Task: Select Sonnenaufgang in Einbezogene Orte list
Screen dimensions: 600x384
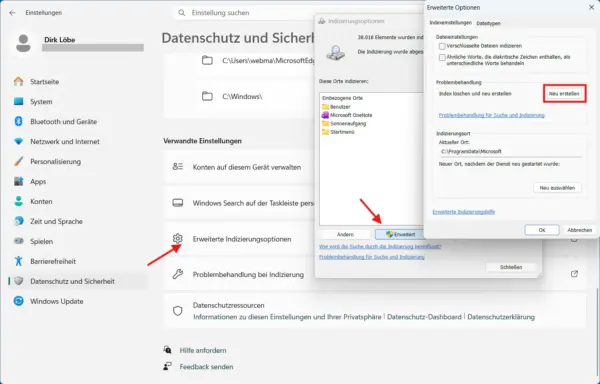Action: [344, 124]
